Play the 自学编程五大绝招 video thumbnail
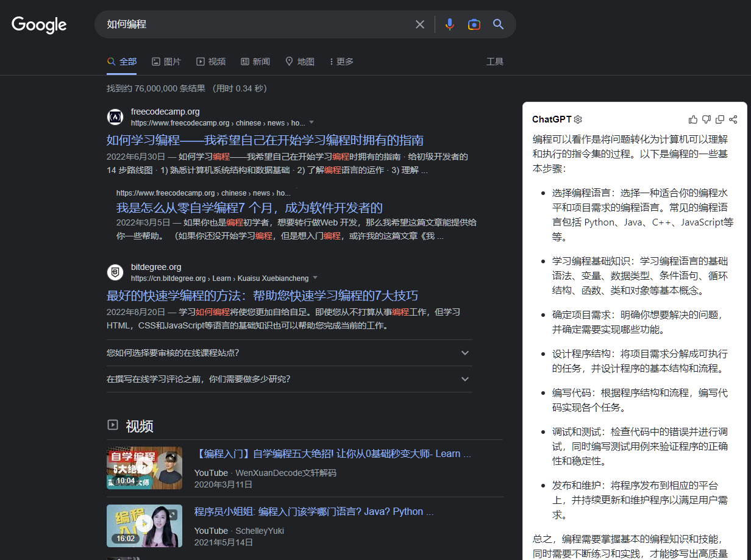This screenshot has width=751, height=560. pyautogui.click(x=144, y=467)
